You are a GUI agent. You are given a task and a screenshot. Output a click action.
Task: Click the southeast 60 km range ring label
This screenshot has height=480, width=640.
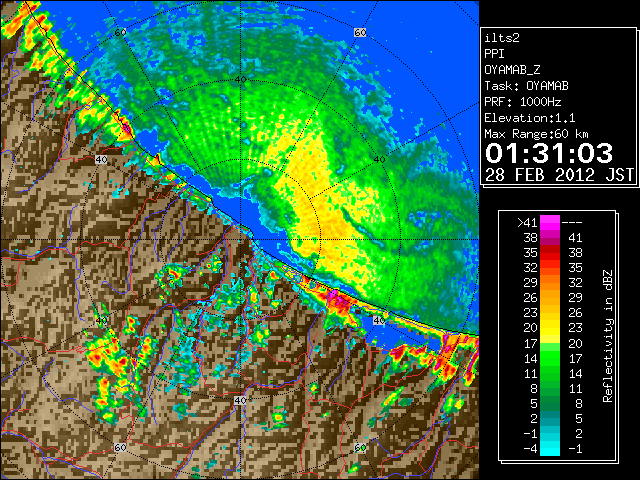(x=360, y=447)
